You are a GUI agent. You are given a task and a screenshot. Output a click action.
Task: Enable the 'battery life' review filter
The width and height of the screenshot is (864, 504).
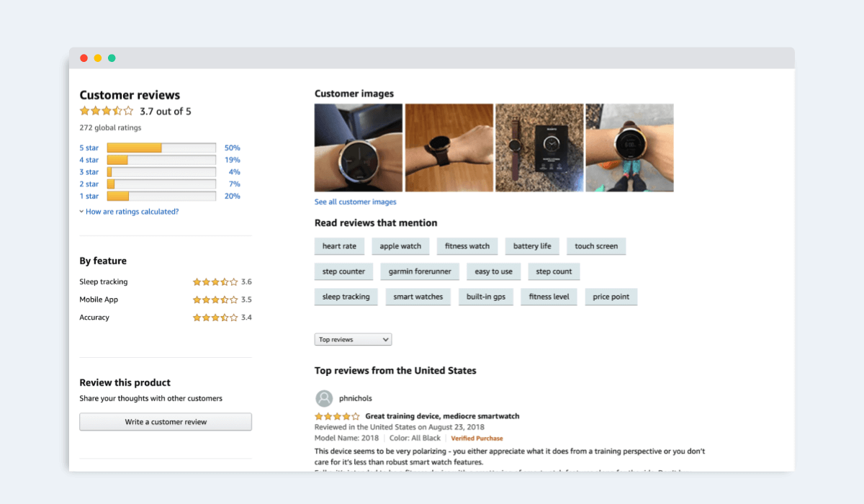[532, 246]
